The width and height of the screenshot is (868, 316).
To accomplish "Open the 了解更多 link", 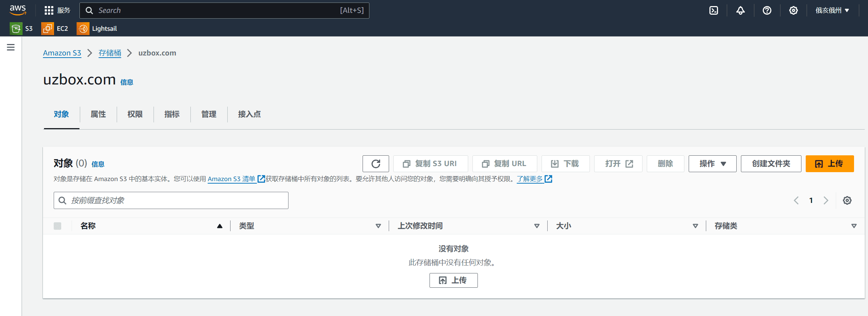I will point(530,179).
